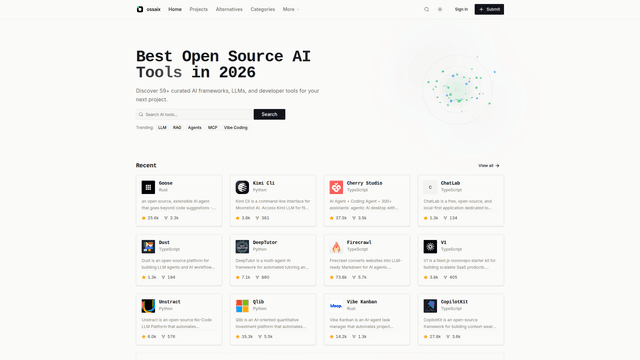The height and width of the screenshot is (360, 640).
Task: Click the Submit button
Action: tap(489, 9)
